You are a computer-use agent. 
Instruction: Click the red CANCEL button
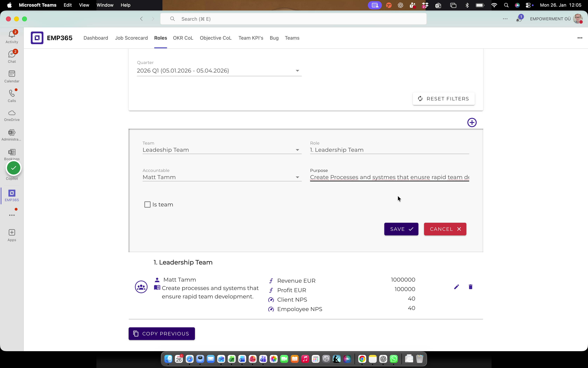click(445, 229)
